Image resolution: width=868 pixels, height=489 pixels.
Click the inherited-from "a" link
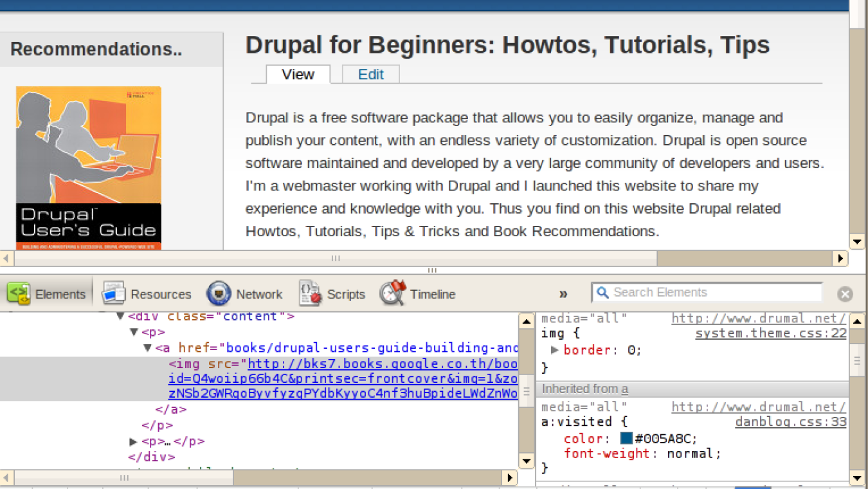point(625,389)
